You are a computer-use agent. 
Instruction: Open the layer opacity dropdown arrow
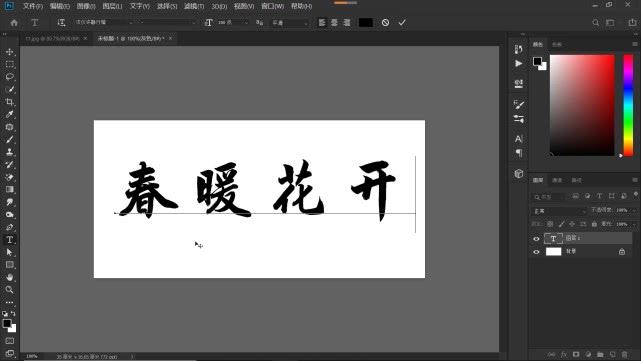click(x=634, y=210)
